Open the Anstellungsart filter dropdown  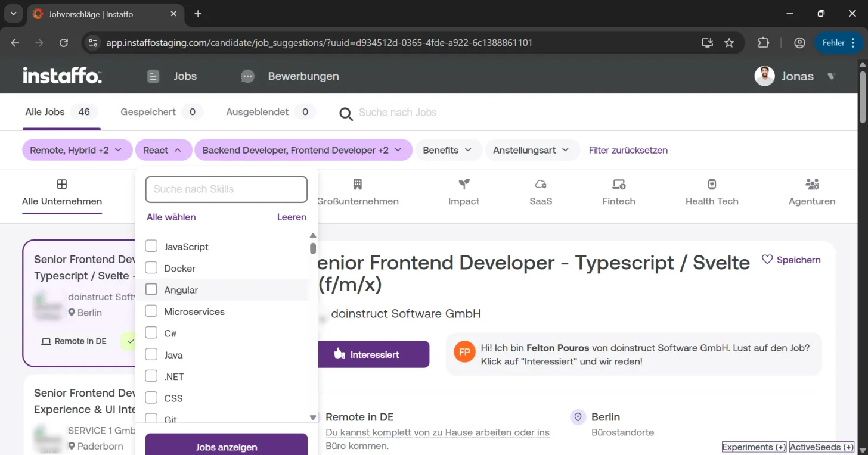[x=531, y=150]
